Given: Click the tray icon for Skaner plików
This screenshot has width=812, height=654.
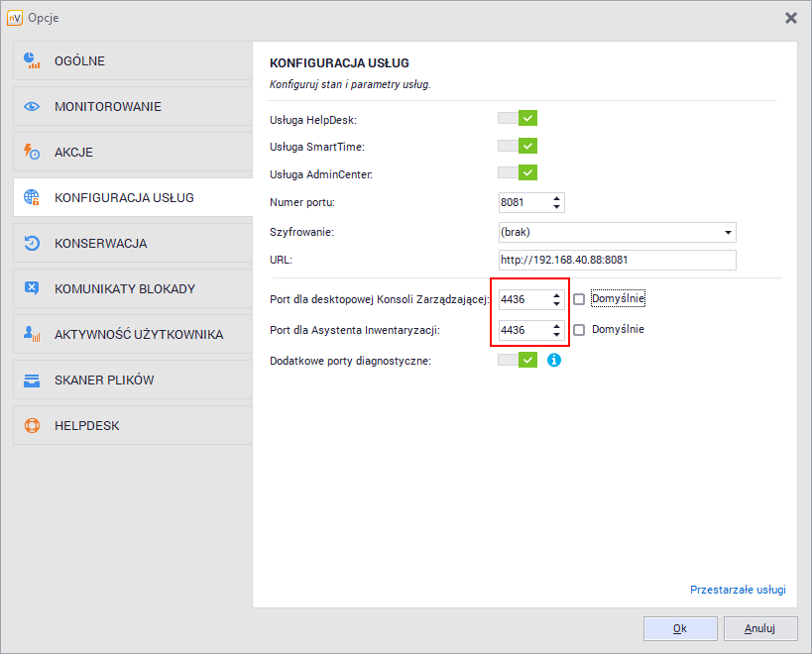Looking at the screenshot, I should [x=32, y=381].
